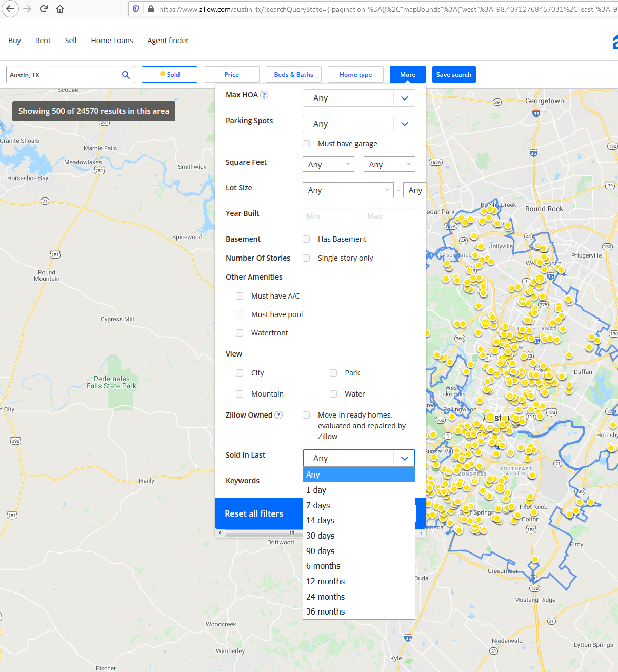618x672 pixels.
Task: Click Year Built Max field
Action: coord(389,215)
